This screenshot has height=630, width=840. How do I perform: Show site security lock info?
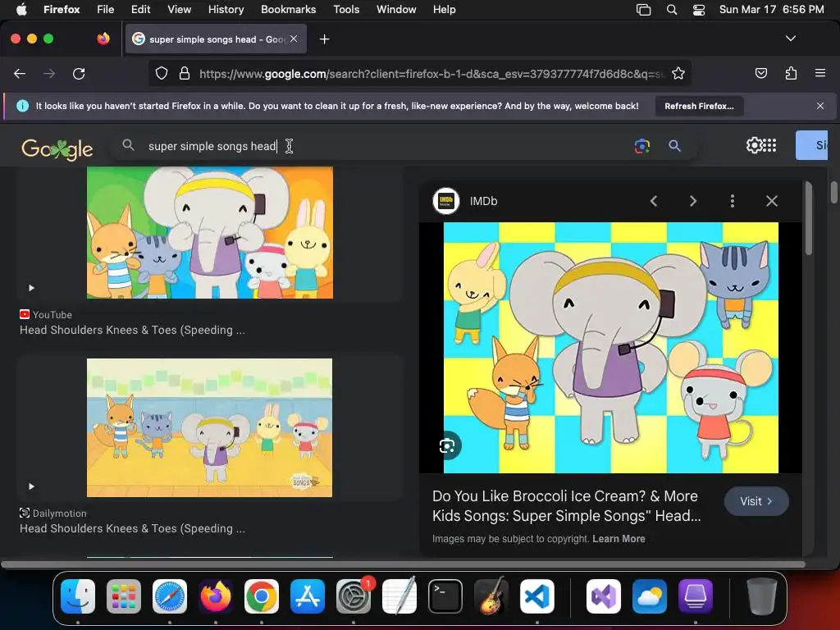point(185,73)
